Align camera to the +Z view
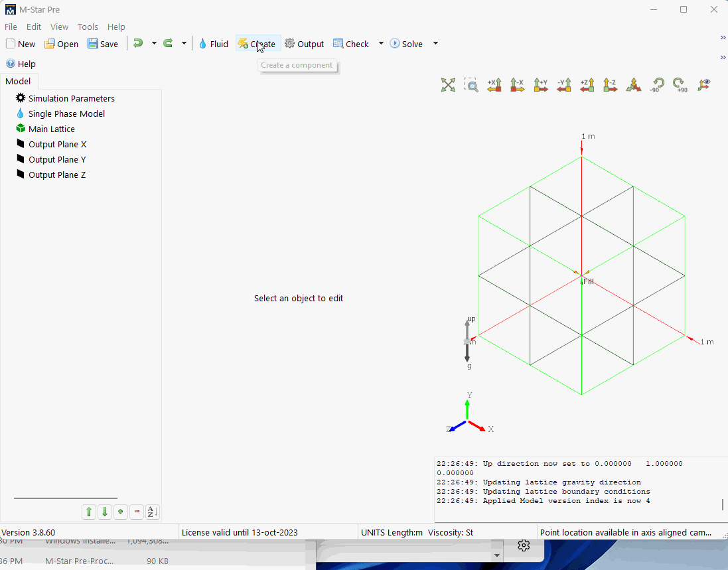The image size is (728, 570). [587, 85]
